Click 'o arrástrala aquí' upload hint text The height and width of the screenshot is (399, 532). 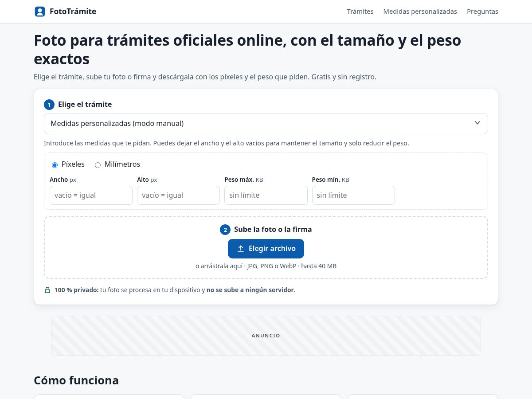[x=219, y=266]
